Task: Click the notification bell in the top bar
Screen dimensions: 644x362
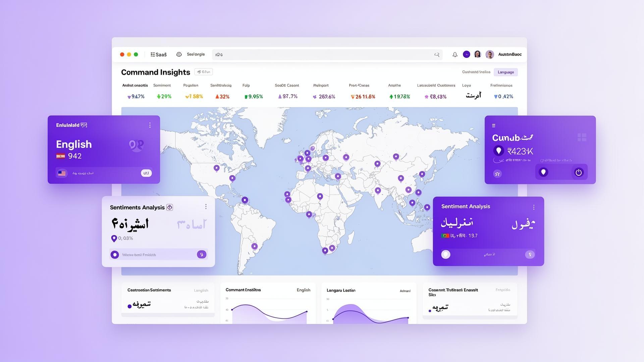Action: (x=455, y=54)
